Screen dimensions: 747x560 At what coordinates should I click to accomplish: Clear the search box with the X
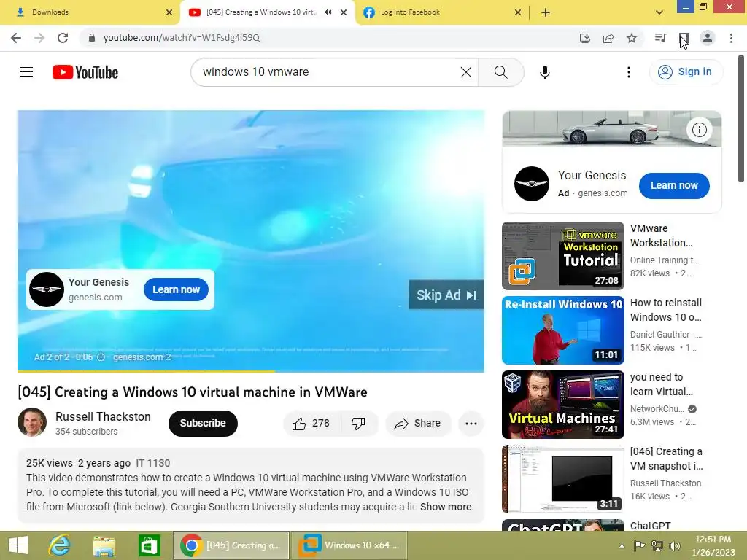point(466,72)
